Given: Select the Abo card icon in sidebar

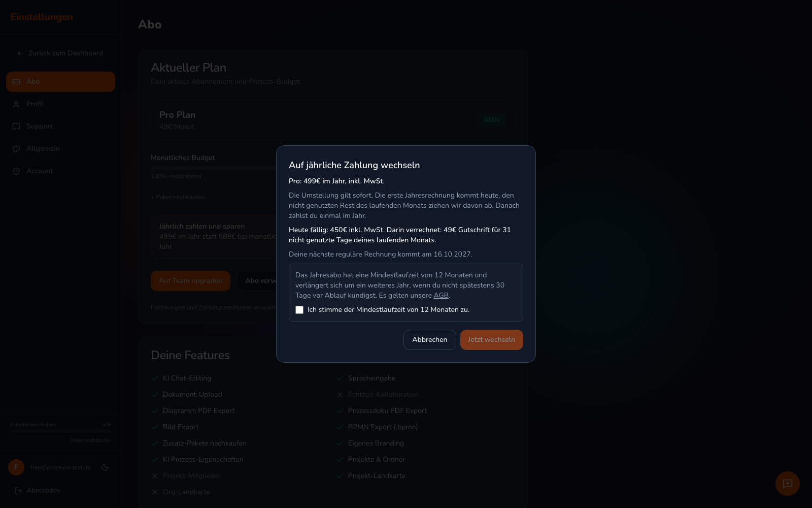Looking at the screenshot, I should [16, 82].
